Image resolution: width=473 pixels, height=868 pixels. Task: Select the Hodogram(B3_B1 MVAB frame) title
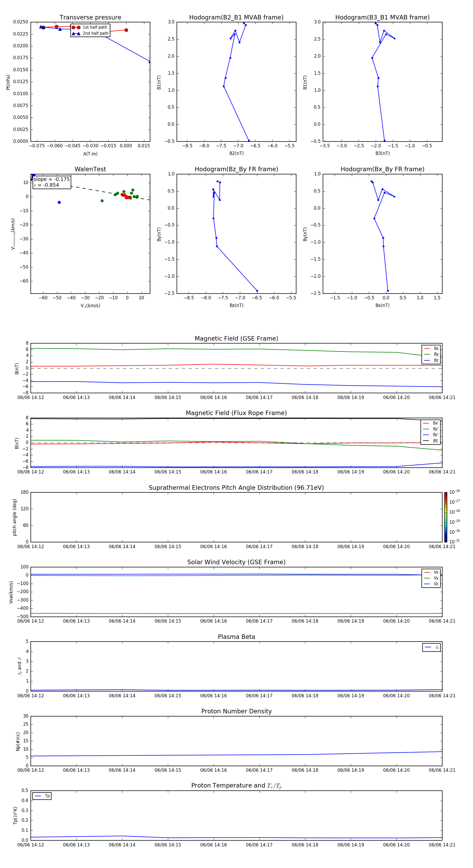(x=382, y=18)
